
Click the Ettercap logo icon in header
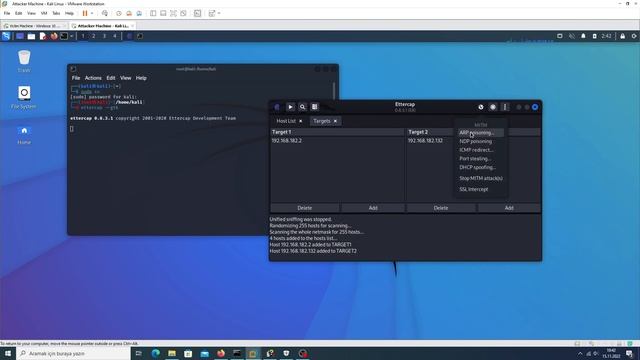[x=277, y=107]
